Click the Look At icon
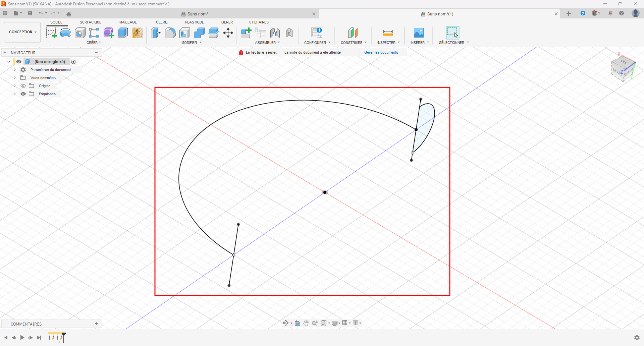The height and width of the screenshot is (346, 644). [x=297, y=323]
